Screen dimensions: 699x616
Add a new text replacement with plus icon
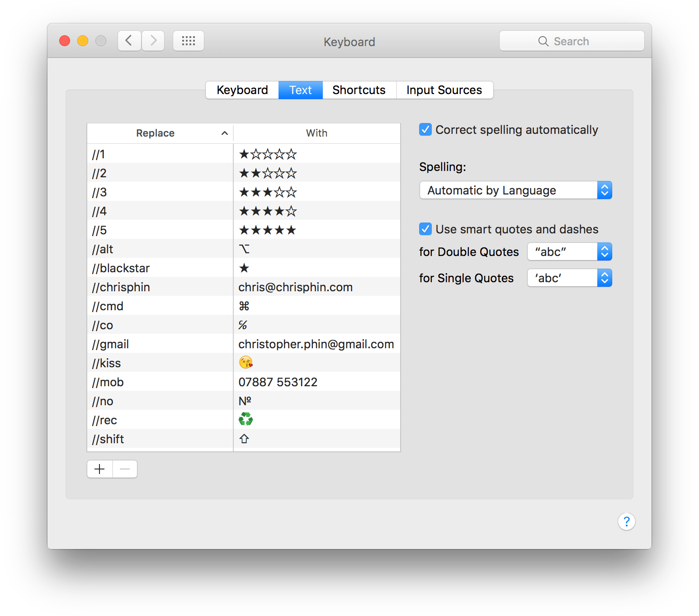click(x=99, y=469)
